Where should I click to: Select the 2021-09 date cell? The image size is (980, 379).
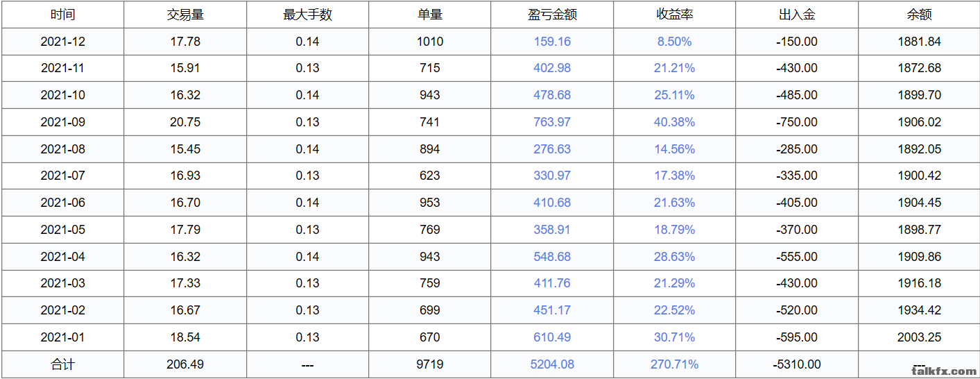63,122
